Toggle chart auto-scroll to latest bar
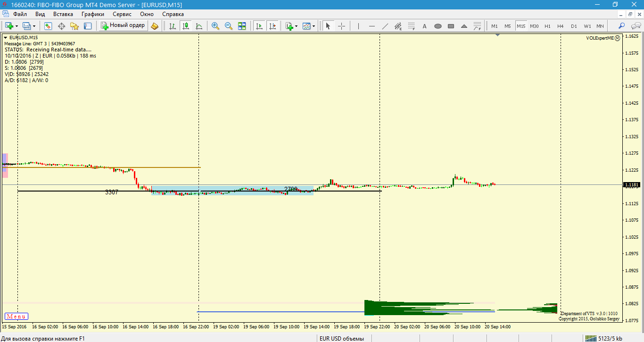 [259, 26]
